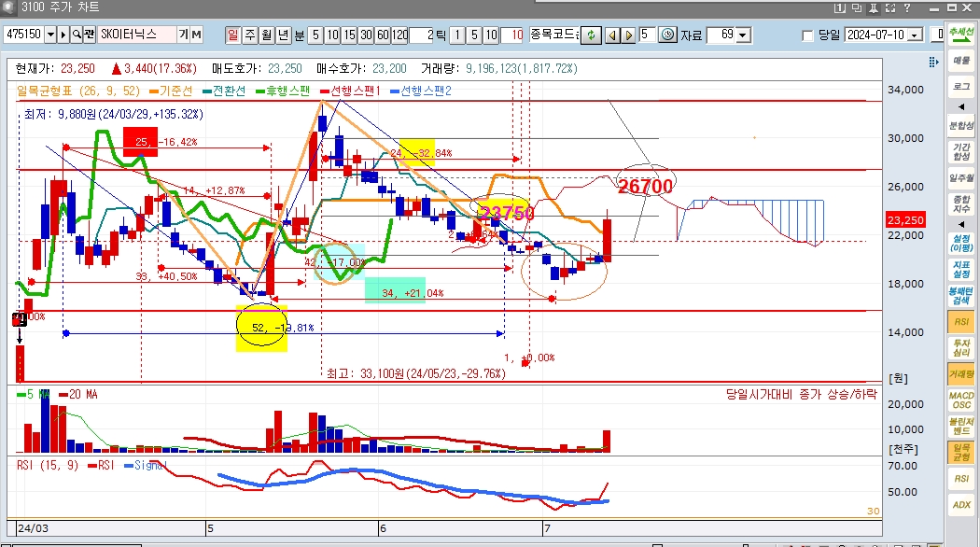This screenshot has height=547, width=980.
Task: Click the blue dotted panel toggle icon
Action: click(x=933, y=62)
